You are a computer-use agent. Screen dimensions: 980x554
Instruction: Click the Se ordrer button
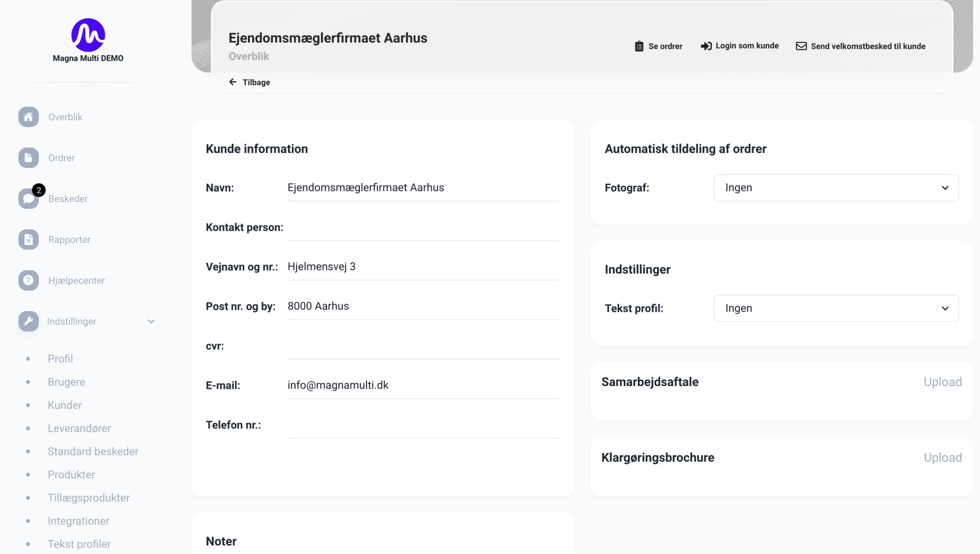click(x=658, y=46)
